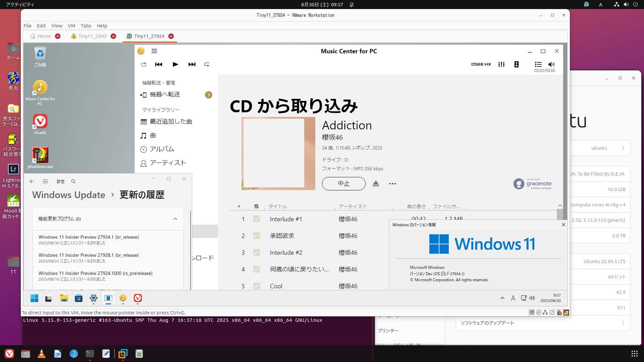Eject the CD with the eject icon
The width and height of the screenshot is (644, 362).
(x=376, y=184)
